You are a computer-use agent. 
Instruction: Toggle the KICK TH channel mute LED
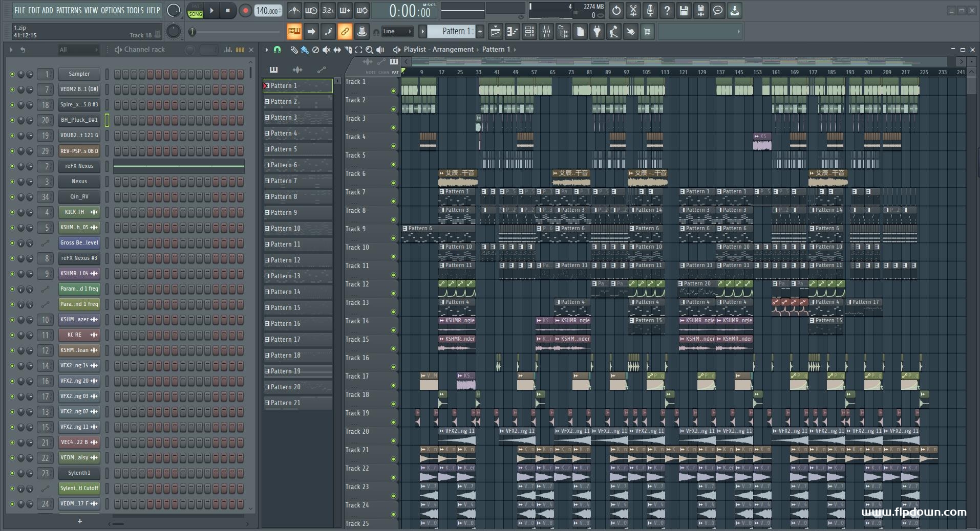pos(12,212)
